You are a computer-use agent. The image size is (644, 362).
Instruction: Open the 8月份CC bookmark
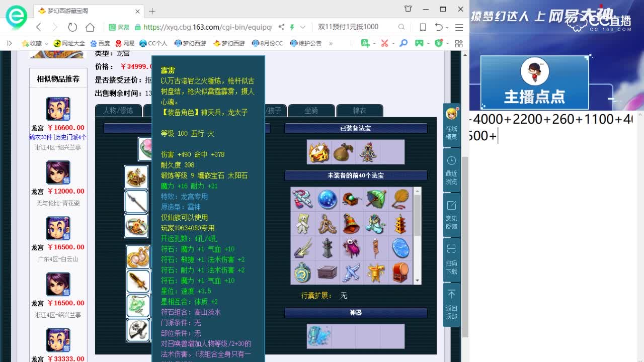coord(268,43)
